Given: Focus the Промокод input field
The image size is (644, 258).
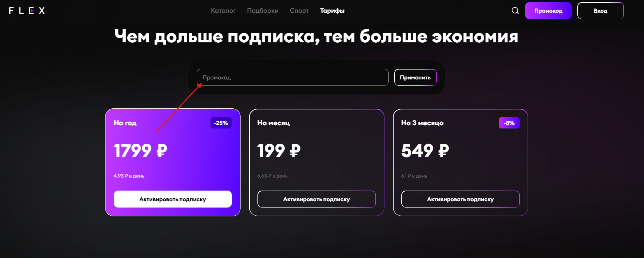Looking at the screenshot, I should (293, 77).
